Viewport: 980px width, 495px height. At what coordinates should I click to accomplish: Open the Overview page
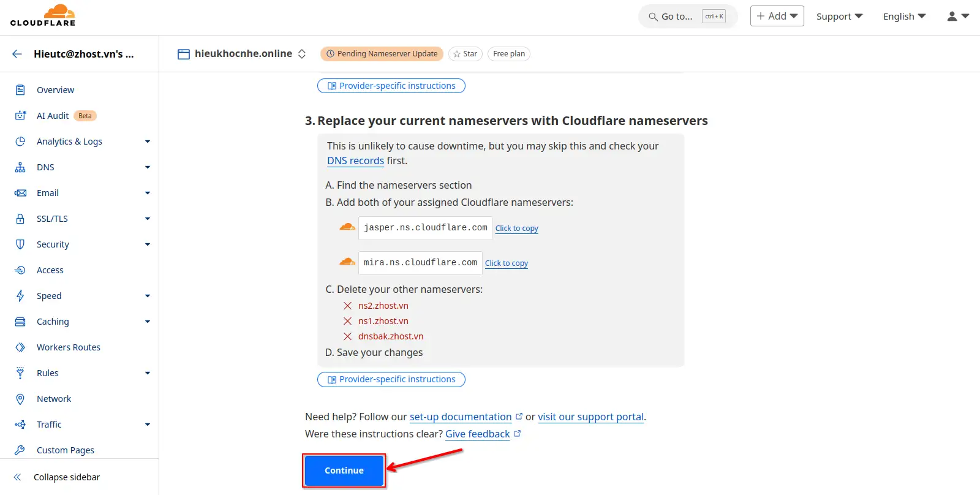55,90
